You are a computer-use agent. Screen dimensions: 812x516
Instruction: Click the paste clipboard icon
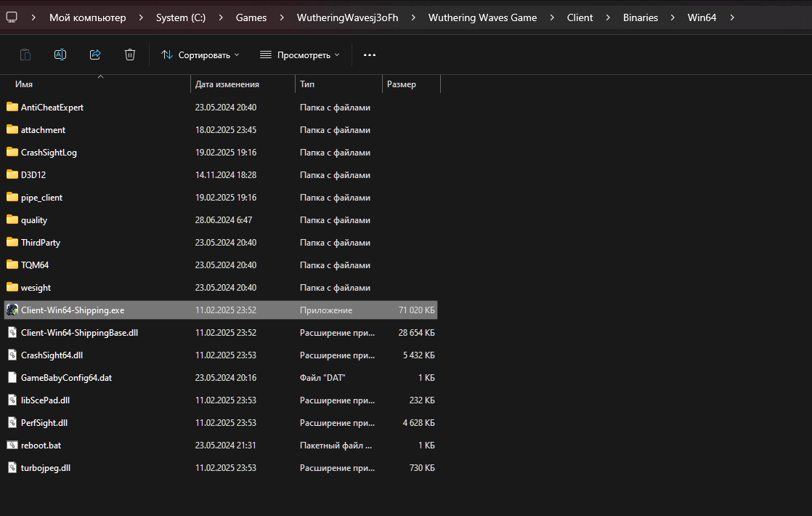click(25, 55)
